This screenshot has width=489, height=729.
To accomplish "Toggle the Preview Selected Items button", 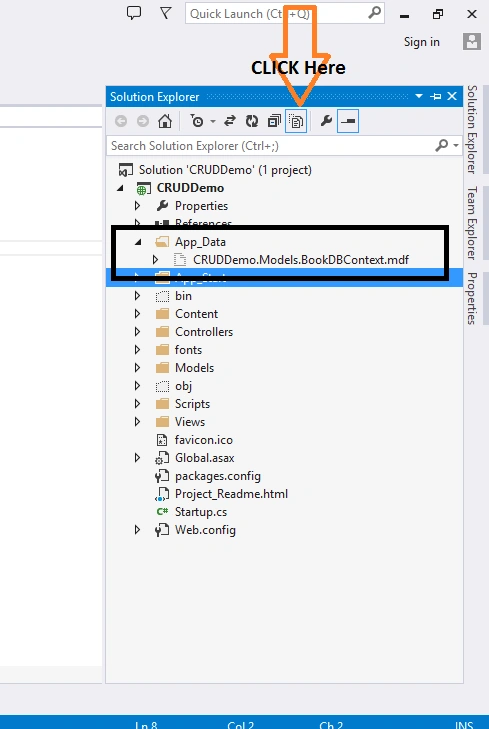I will [348, 121].
